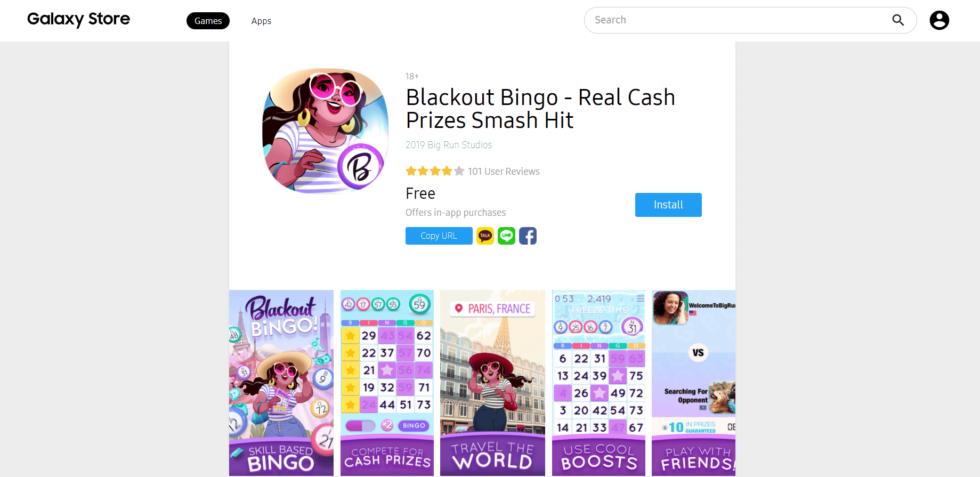Screen dimensions: 980x477
Task: Open the 2019 Big Run Studios link
Action: point(449,145)
